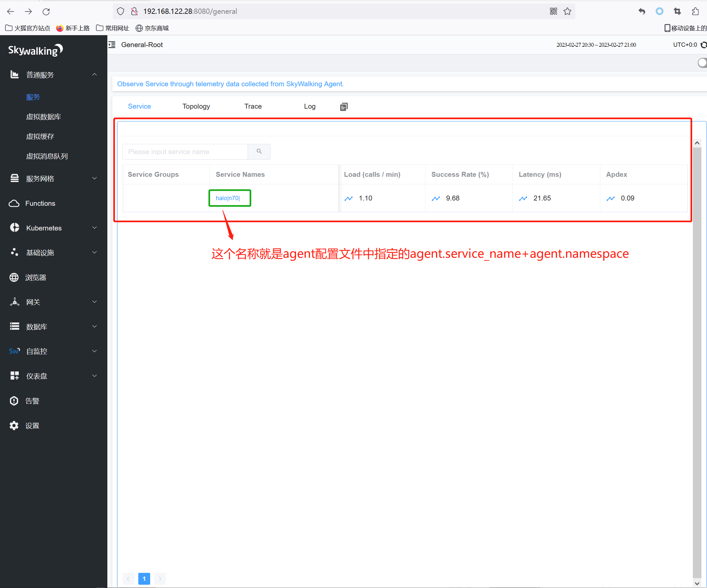This screenshot has width=707, height=588.
Task: Input text in service name search field
Action: point(185,151)
